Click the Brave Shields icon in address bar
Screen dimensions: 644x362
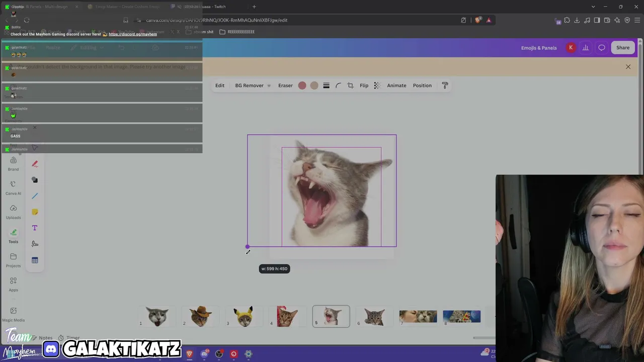[477, 20]
